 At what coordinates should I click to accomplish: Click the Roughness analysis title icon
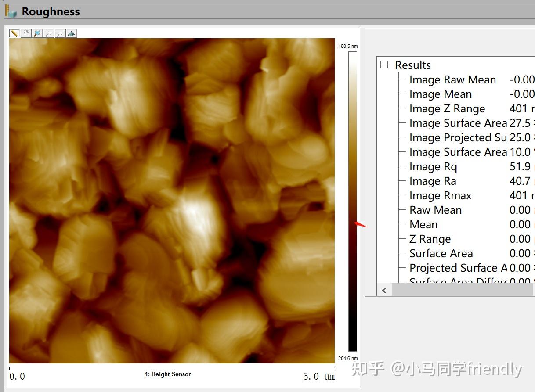[11, 11]
